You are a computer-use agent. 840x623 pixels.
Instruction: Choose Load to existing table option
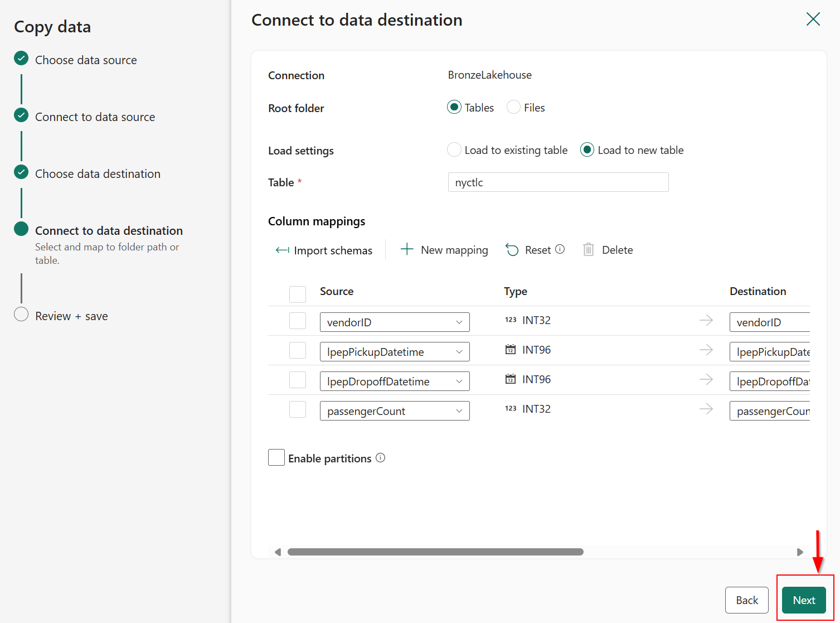(x=454, y=149)
